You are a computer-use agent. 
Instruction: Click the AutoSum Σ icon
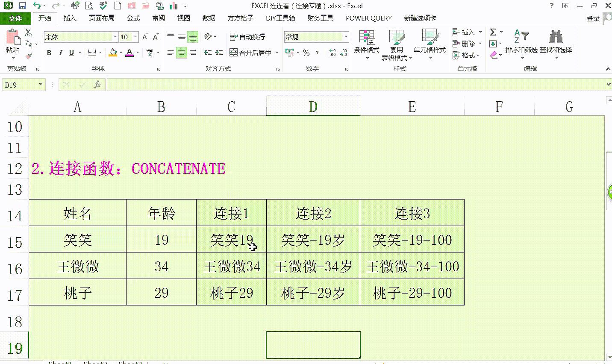click(494, 32)
